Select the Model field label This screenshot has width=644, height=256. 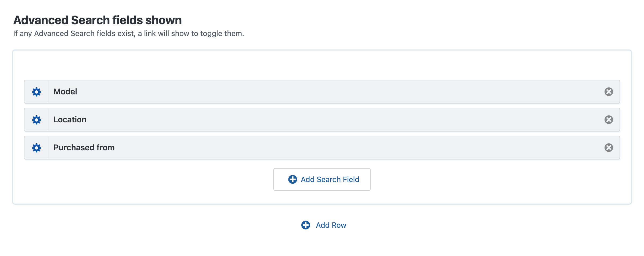[65, 92]
